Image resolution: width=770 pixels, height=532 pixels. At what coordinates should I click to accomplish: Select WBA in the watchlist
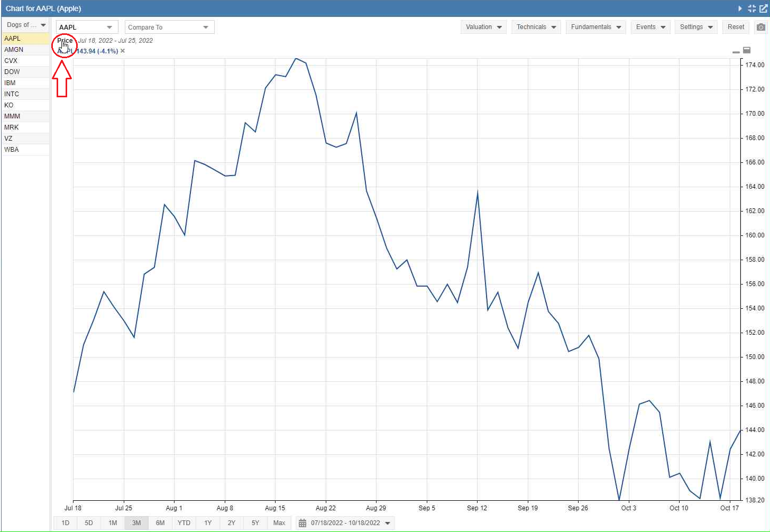coord(25,150)
